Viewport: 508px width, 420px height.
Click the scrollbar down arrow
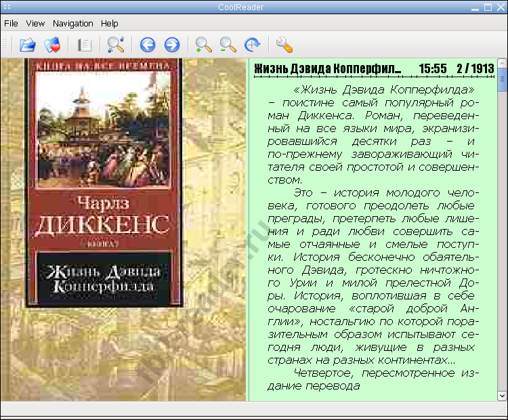click(502, 396)
